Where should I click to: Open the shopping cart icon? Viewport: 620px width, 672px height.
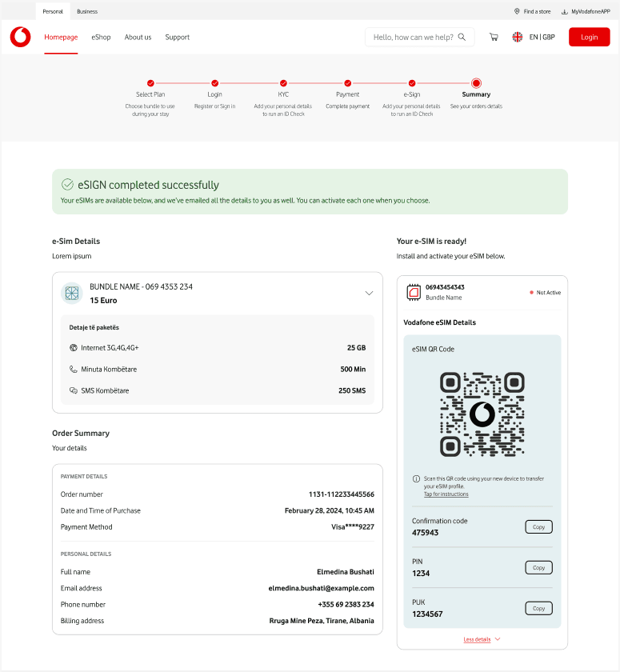[494, 37]
